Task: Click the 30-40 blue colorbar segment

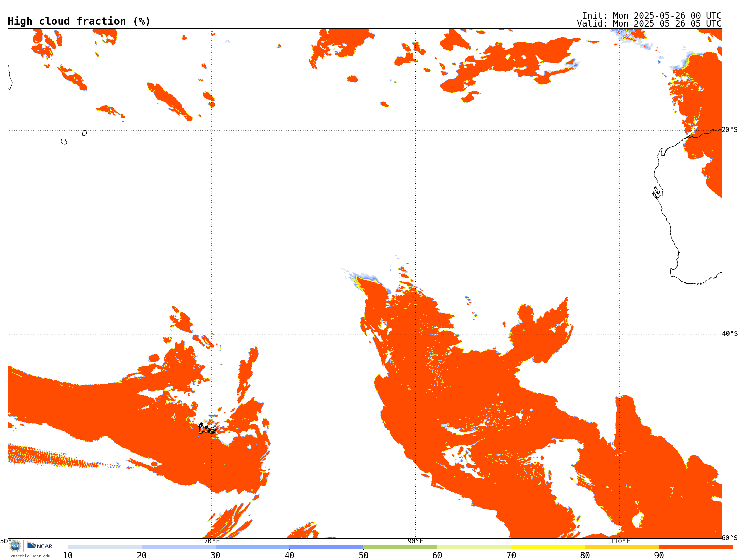Action: pyautogui.click(x=252, y=547)
